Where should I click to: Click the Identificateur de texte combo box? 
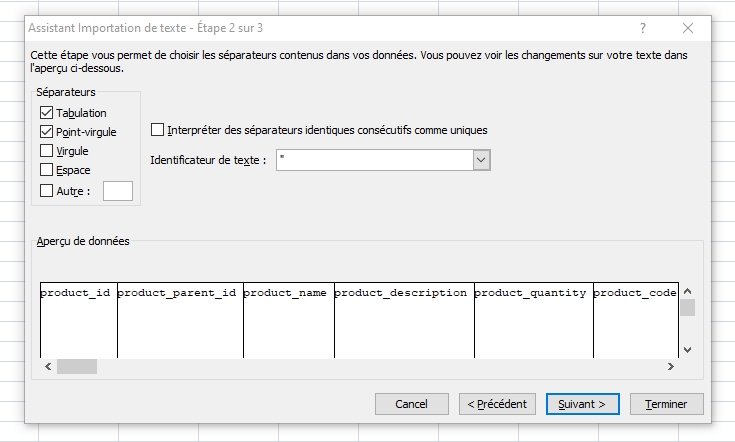pos(383,160)
